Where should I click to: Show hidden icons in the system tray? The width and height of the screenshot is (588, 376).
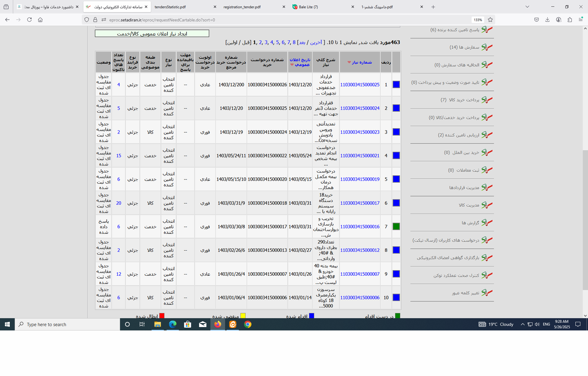[x=522, y=324]
